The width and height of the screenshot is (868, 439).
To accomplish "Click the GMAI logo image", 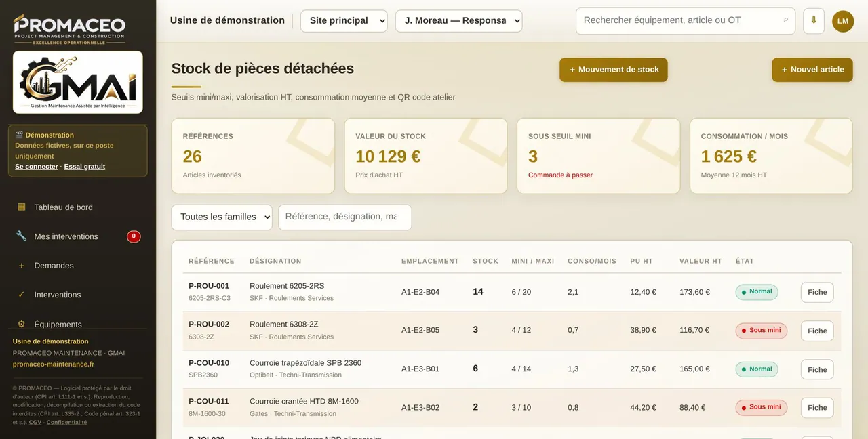I will pos(78,82).
